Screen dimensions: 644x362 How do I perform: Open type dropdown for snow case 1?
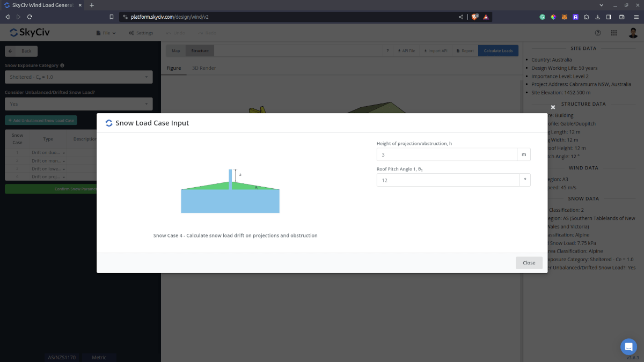pos(48,153)
